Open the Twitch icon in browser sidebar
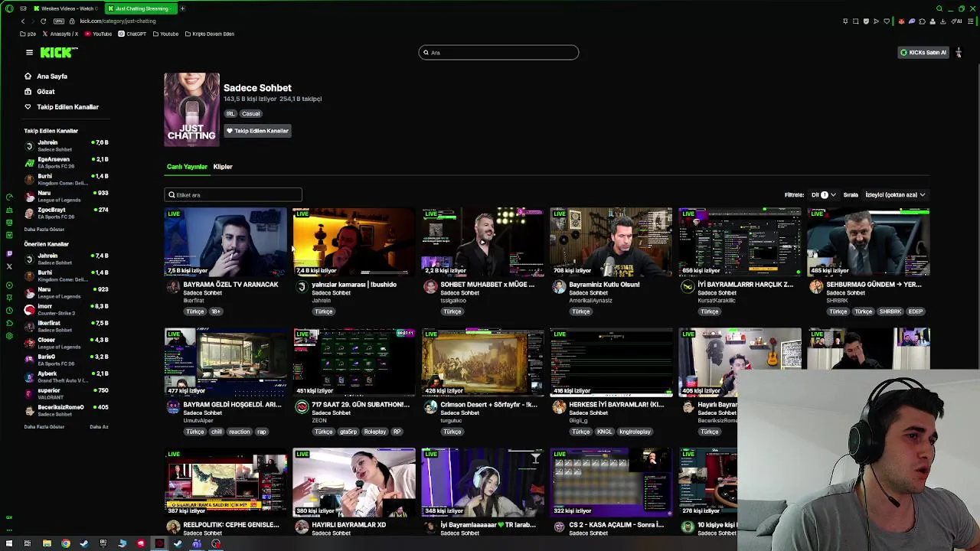 point(9,253)
